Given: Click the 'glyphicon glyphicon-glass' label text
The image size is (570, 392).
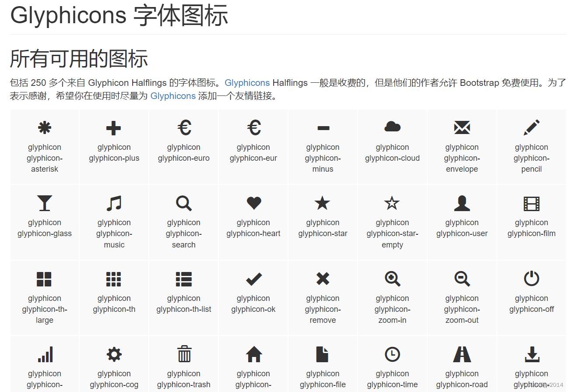Looking at the screenshot, I should click(45, 228).
